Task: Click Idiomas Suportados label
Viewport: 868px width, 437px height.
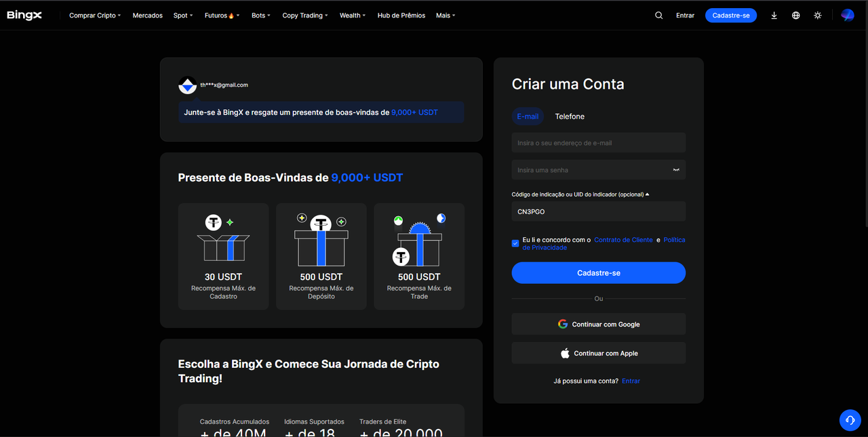Action: click(x=314, y=421)
